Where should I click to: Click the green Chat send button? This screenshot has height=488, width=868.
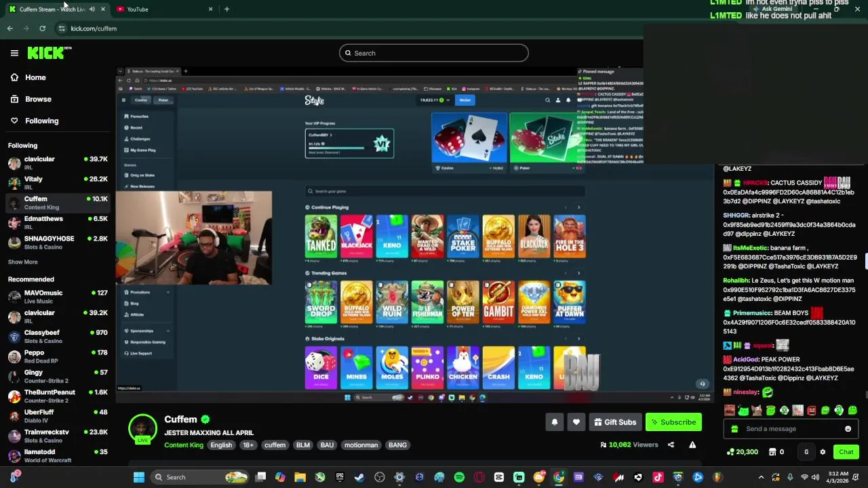click(846, 452)
